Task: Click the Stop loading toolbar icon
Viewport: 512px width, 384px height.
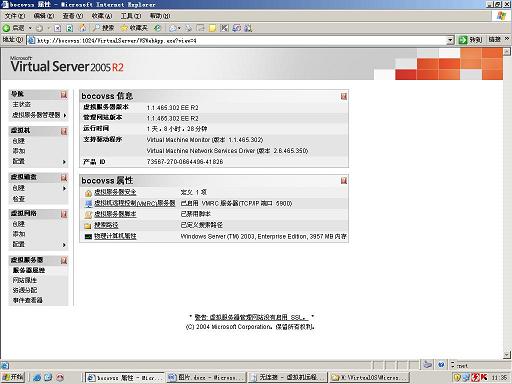Action: 58,28
